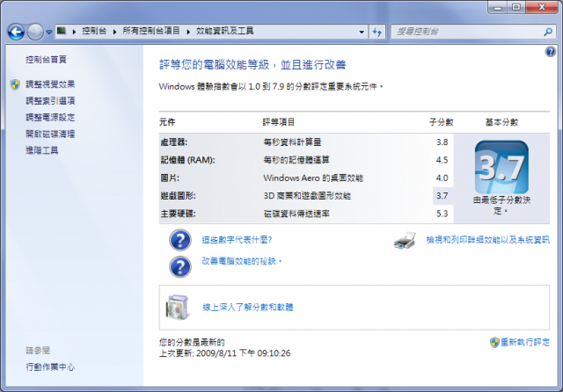
Task: Open the address bar history dropdown
Action: [x=362, y=32]
